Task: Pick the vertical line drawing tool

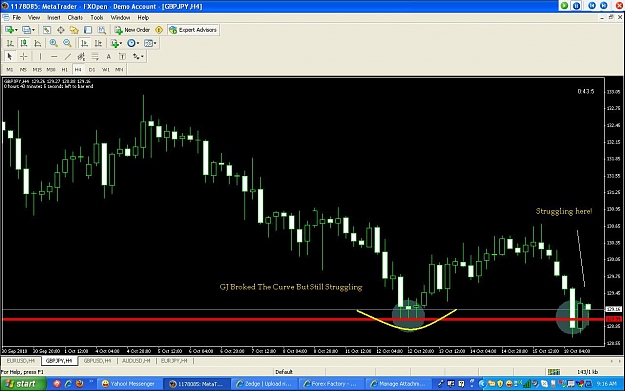Action: pos(40,57)
